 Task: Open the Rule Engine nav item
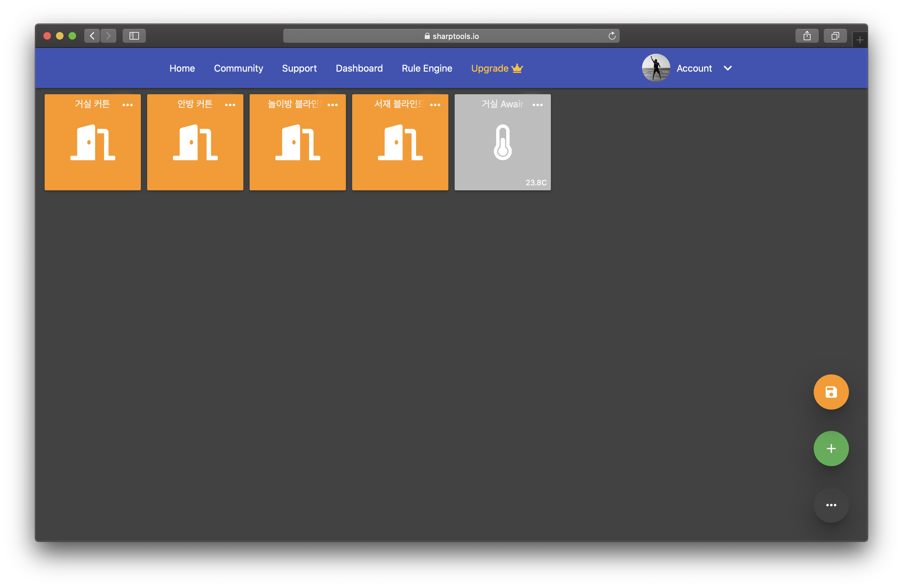pyautogui.click(x=427, y=68)
